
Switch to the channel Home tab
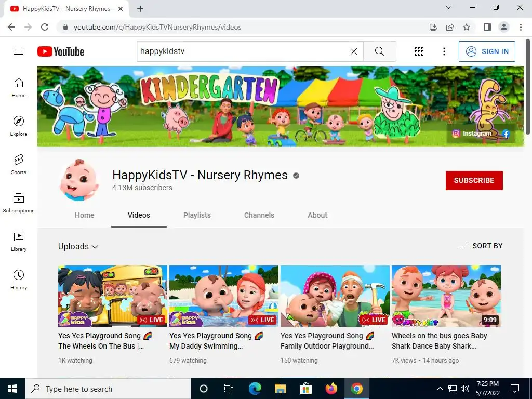[x=85, y=215]
